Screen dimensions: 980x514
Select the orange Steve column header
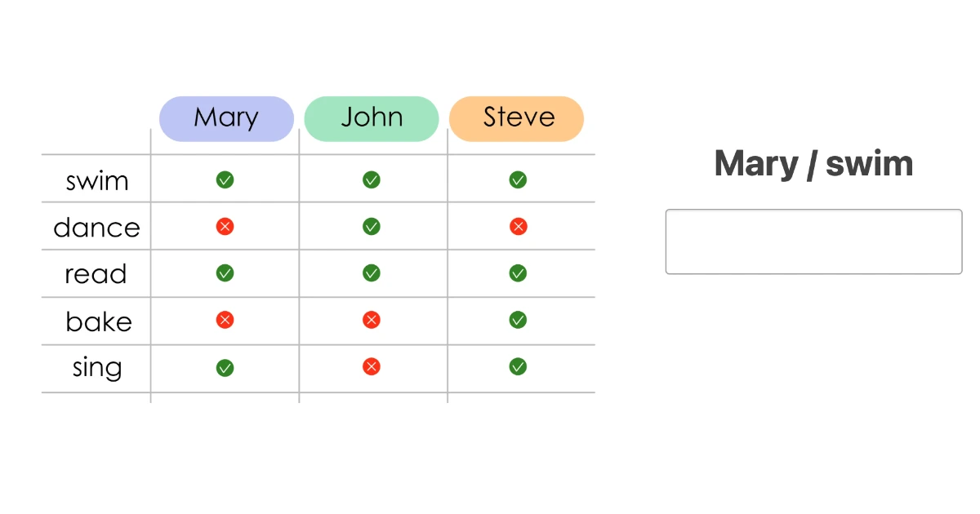(x=517, y=118)
